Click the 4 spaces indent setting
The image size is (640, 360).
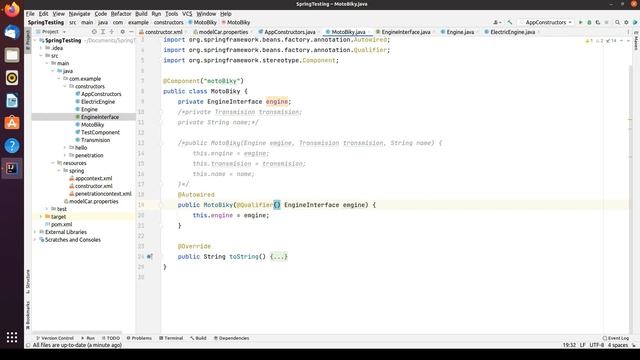tap(618, 345)
